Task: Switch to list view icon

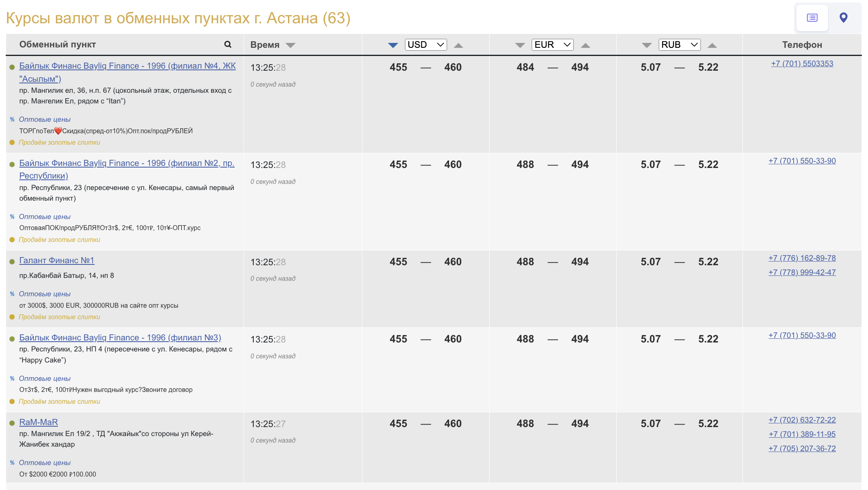Action: [812, 18]
